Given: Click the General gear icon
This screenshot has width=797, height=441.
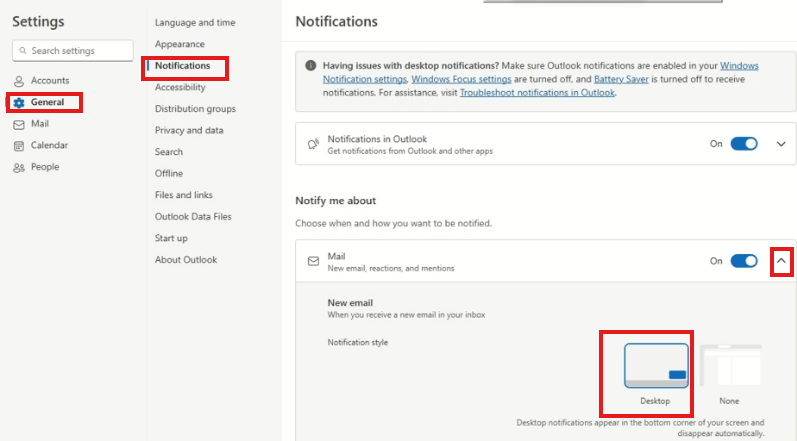Looking at the screenshot, I should pyautogui.click(x=19, y=103).
